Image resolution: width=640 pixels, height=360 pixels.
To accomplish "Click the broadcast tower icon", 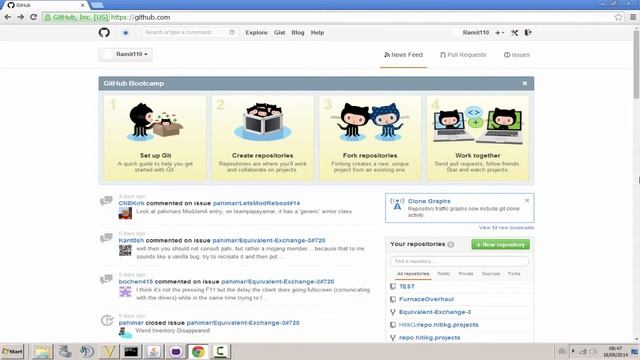I will pyautogui.click(x=397, y=203).
